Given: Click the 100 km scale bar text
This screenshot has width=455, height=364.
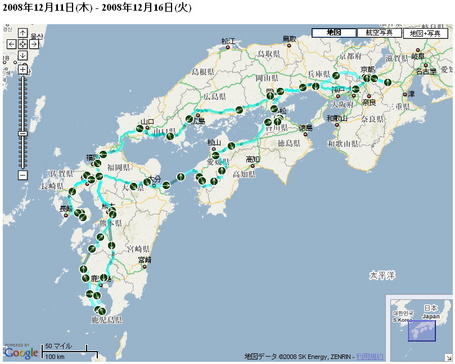Looking at the screenshot, I should point(55,357).
